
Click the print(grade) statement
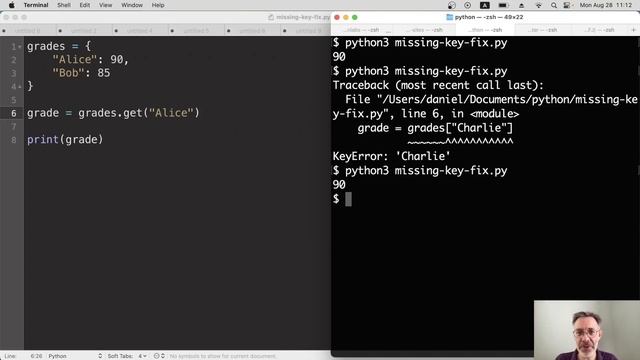tap(65, 140)
